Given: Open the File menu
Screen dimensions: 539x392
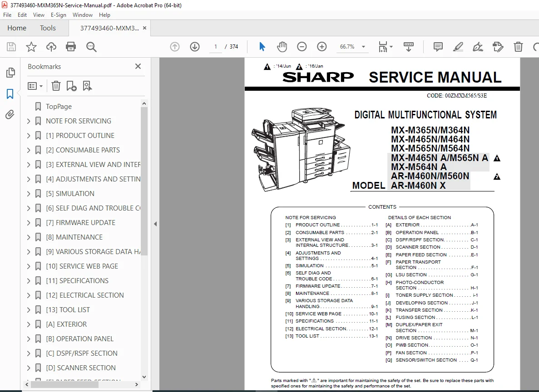Looking at the screenshot, I should click(x=7, y=15).
